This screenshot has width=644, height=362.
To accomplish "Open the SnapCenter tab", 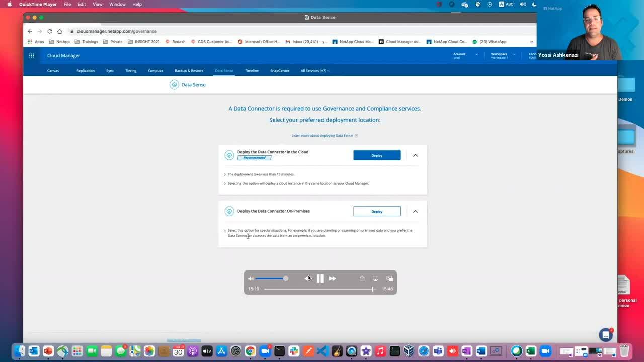I will [x=280, y=71].
